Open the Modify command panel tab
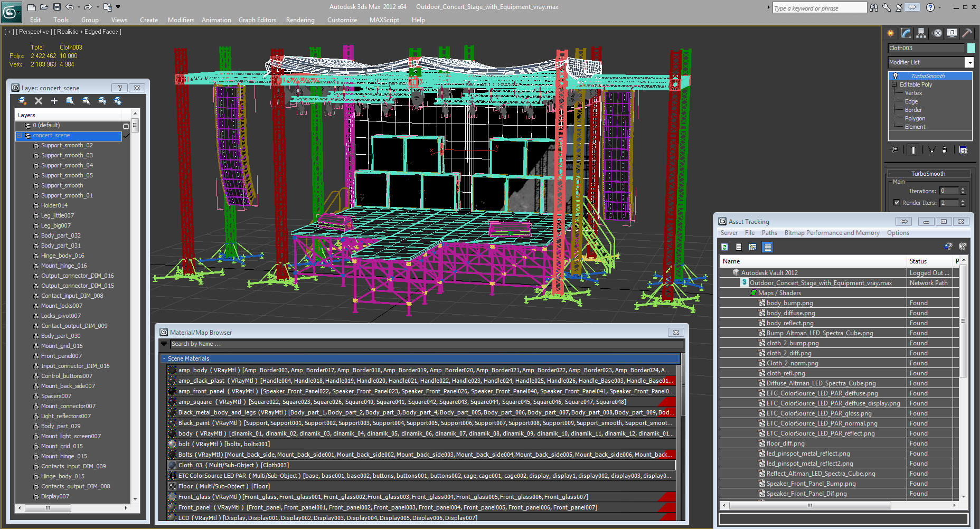 pos(906,33)
